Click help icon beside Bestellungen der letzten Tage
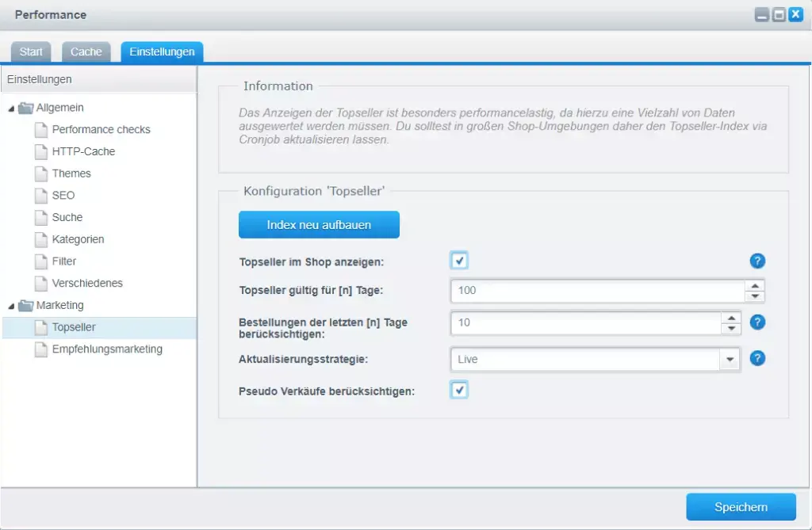Image resolution: width=812 pixels, height=530 pixels. coord(757,322)
